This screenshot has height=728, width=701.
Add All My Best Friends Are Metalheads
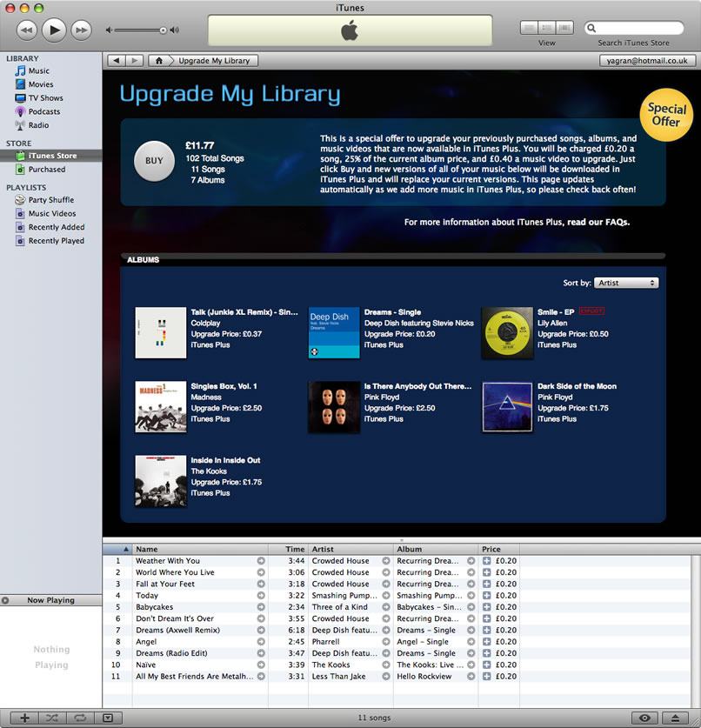point(486,677)
